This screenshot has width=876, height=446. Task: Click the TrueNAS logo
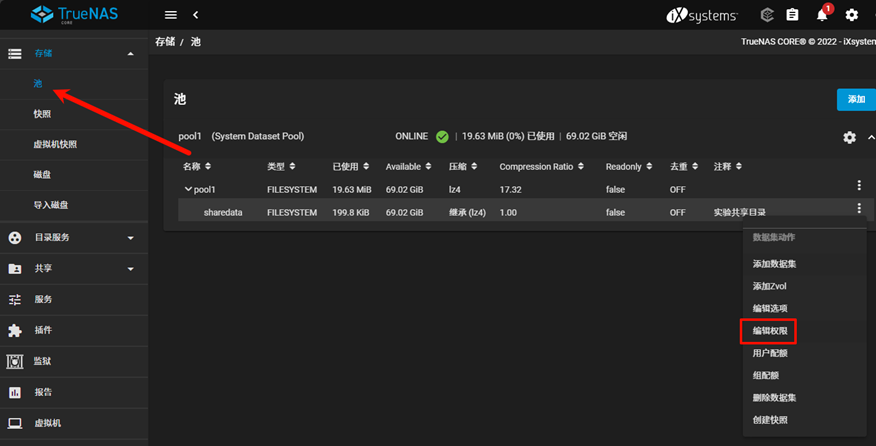(x=72, y=15)
